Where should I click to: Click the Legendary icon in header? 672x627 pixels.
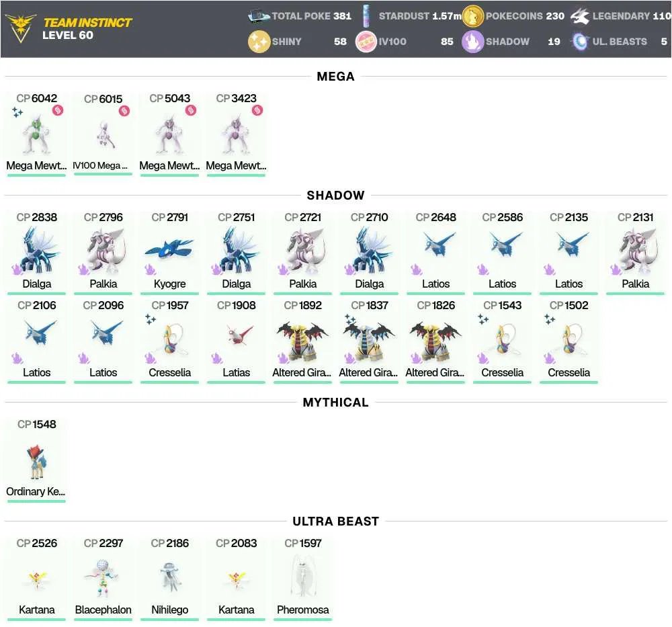[x=579, y=16]
